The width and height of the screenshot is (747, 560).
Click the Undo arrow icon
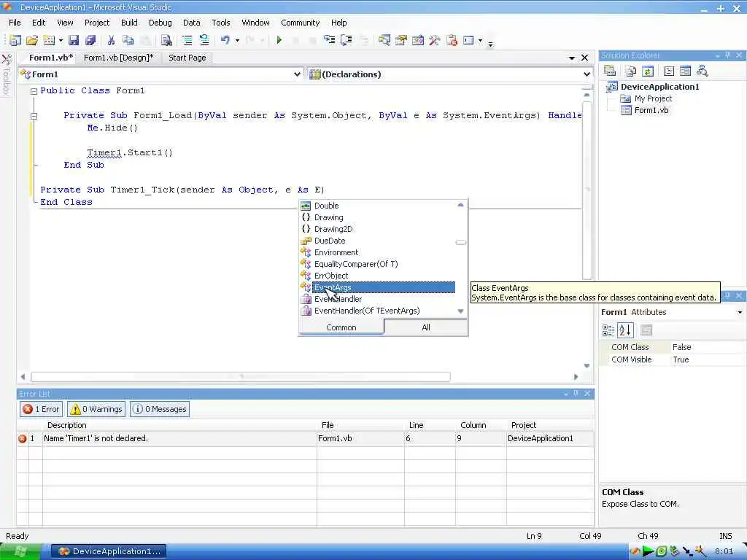(x=225, y=41)
